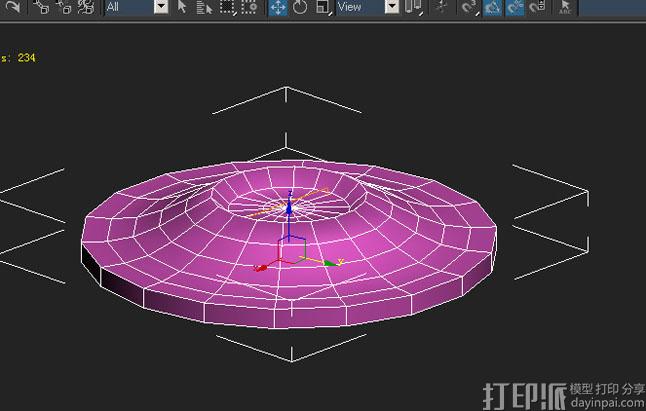This screenshot has width=646, height=411.
Task: Click the Unlink Selection icon
Action: [x=64, y=7]
